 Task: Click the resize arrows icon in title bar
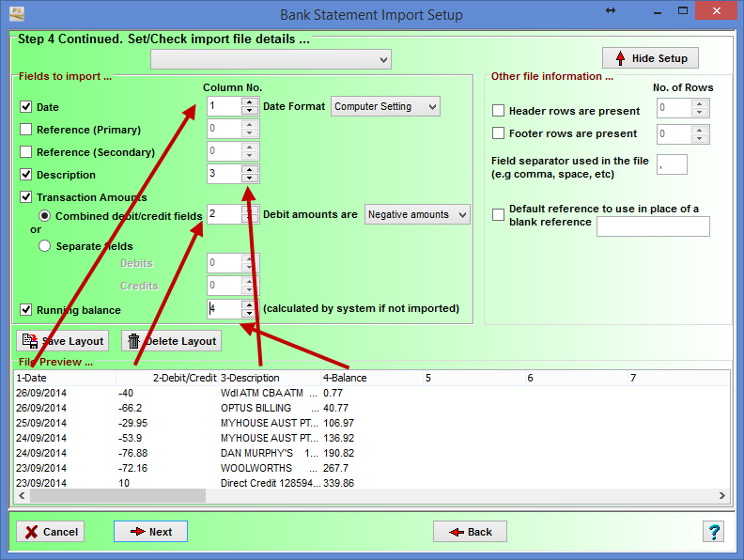coord(611,10)
